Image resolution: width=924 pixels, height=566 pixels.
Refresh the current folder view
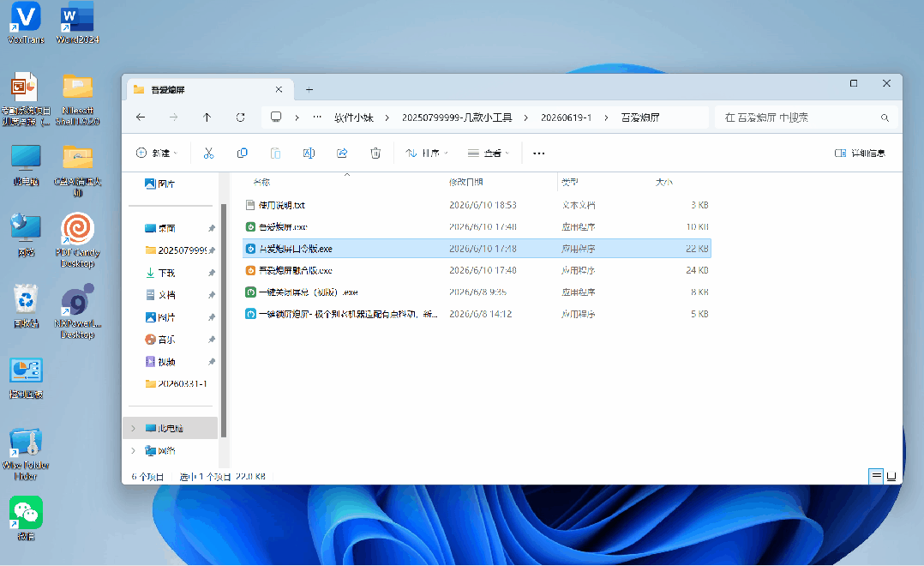coord(240,117)
